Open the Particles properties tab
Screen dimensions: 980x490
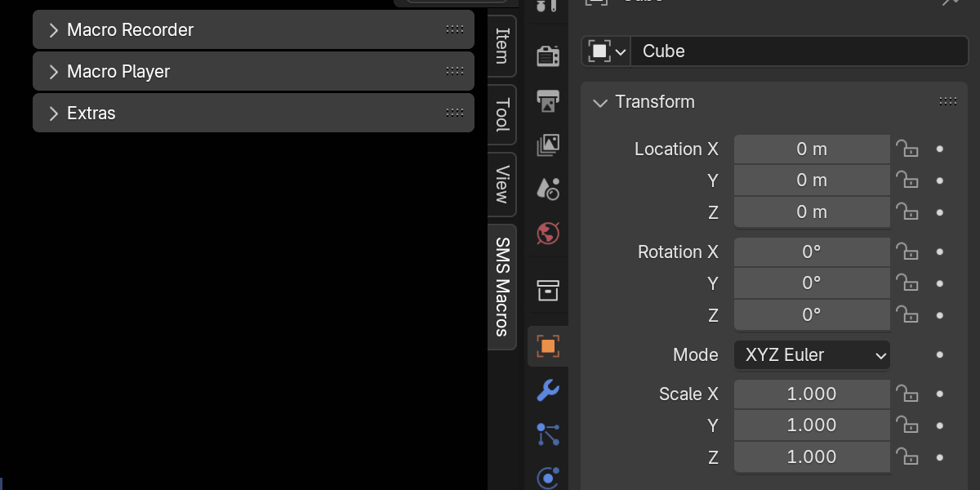(x=548, y=434)
